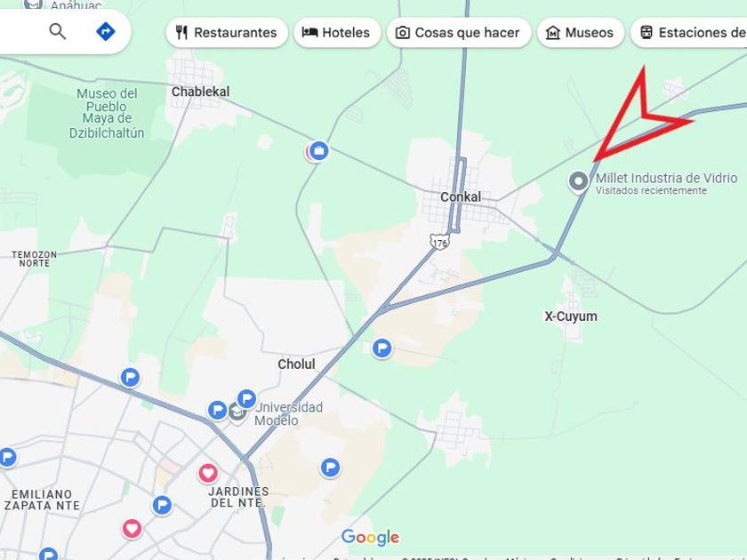The image size is (747, 560).
Task: Click the pink heart marker above Jardines del Nte
Action: tap(208, 473)
